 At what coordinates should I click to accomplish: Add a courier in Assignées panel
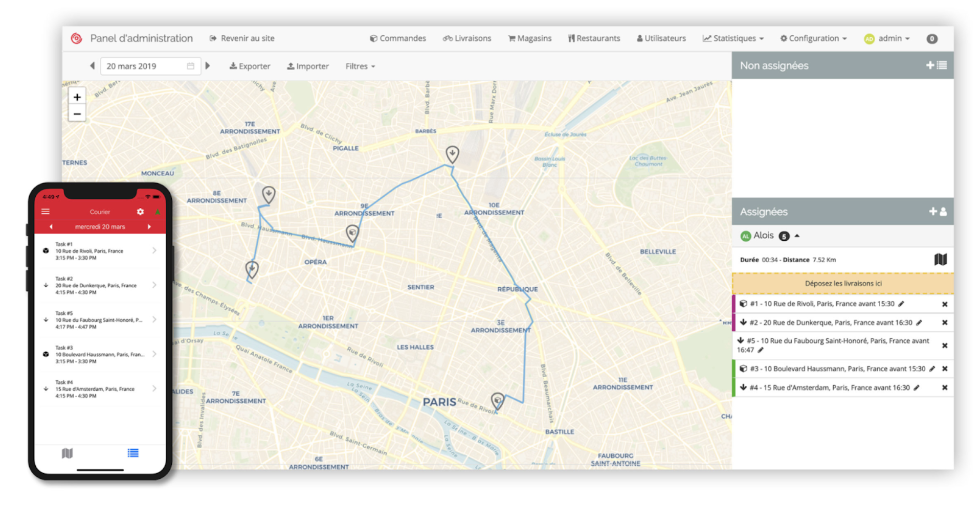click(938, 212)
